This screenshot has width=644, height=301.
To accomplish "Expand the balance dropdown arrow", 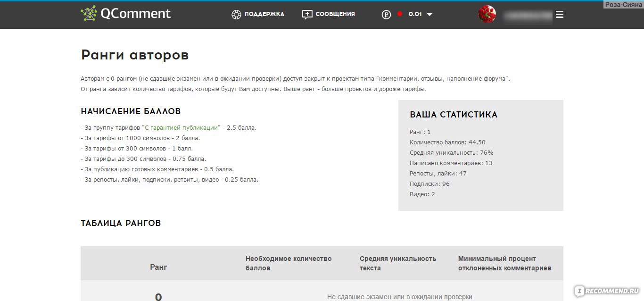I will point(429,15).
